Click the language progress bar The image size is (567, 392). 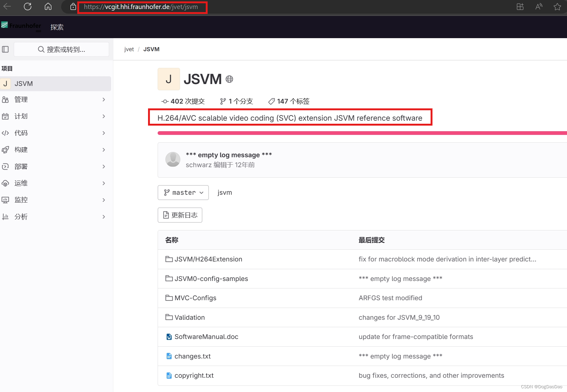click(362, 133)
